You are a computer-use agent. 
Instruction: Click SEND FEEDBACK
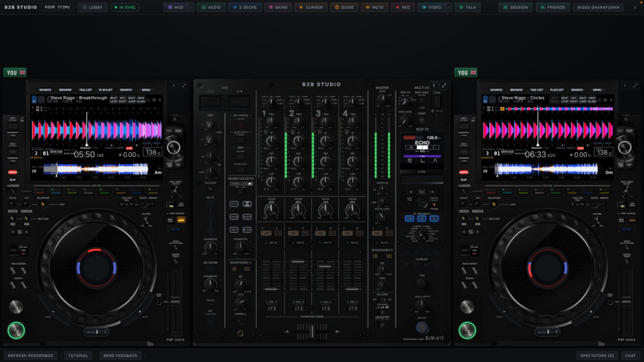pos(120,356)
